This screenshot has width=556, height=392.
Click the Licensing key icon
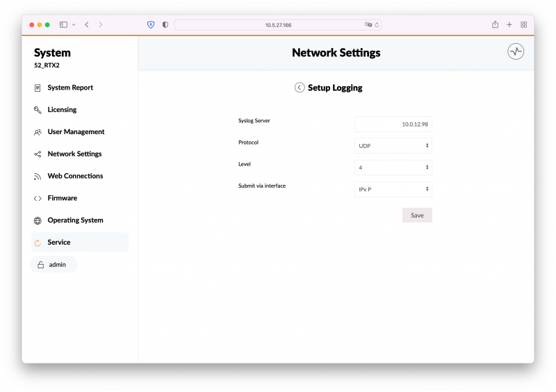[x=38, y=110]
